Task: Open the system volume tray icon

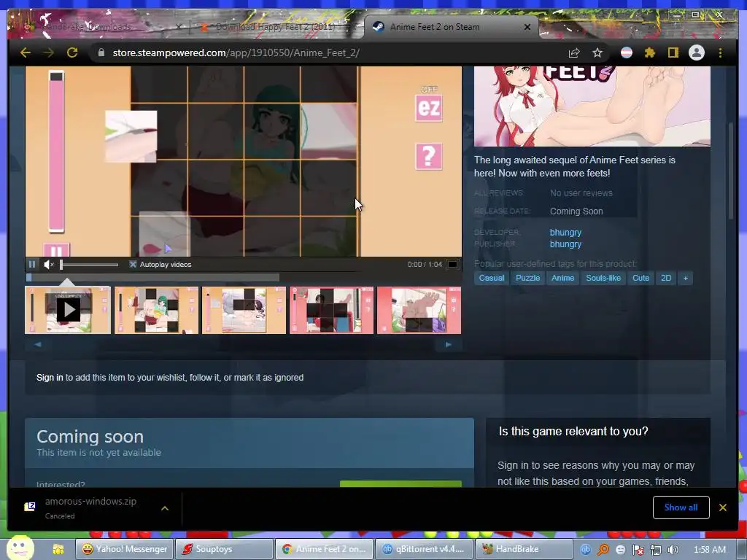Action: coord(673,550)
